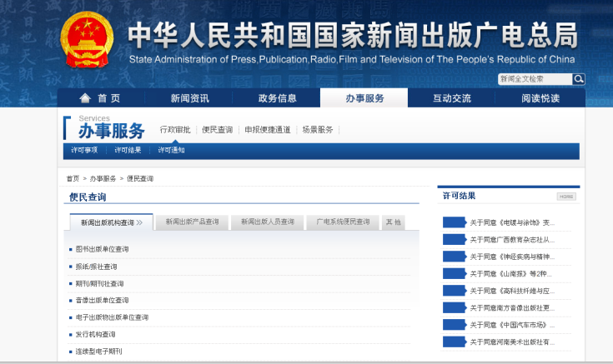The width and height of the screenshot is (613, 364).
Task: Open the 阅读悦读 navigation item
Action: point(540,98)
